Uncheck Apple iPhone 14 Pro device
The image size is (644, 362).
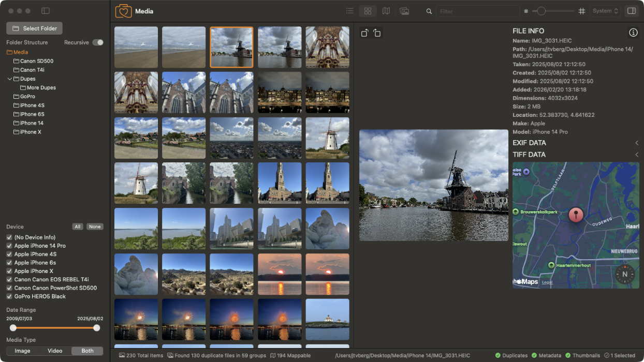pos(9,246)
